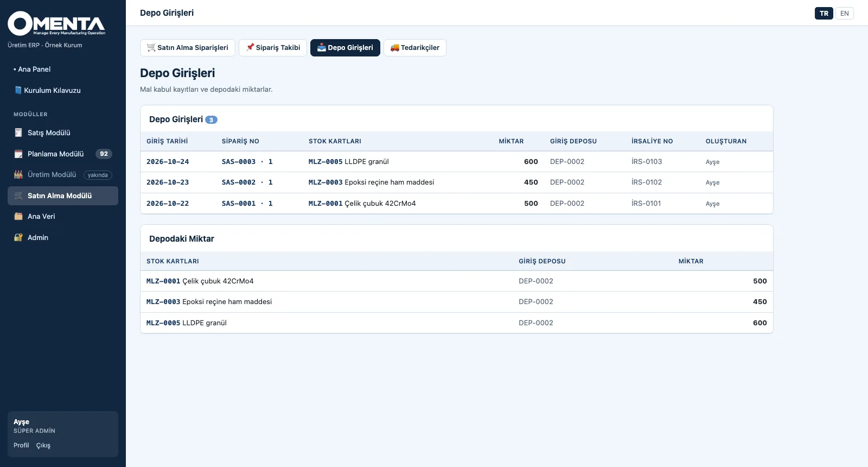Open the Admin section
The height and width of the screenshot is (467, 868).
(x=63, y=237)
